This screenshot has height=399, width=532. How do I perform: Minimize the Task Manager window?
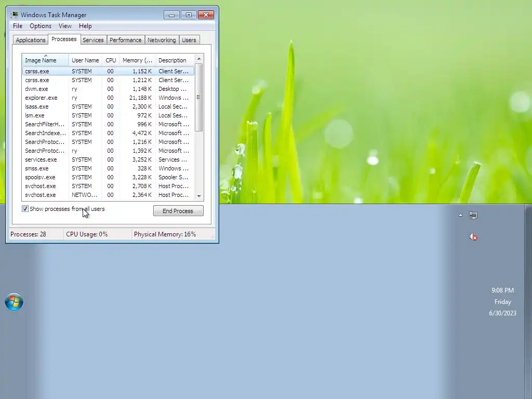[x=171, y=15]
